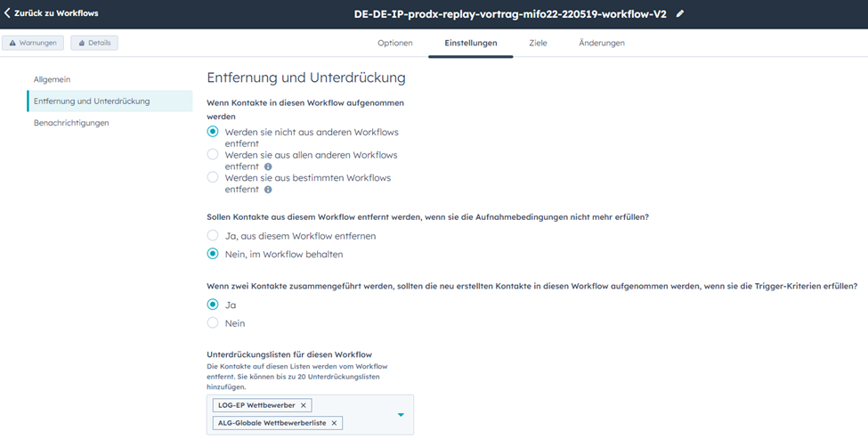This screenshot has height=439, width=868.
Task: Remove LOG-EP Wettbewerber list with X
Action: point(304,405)
